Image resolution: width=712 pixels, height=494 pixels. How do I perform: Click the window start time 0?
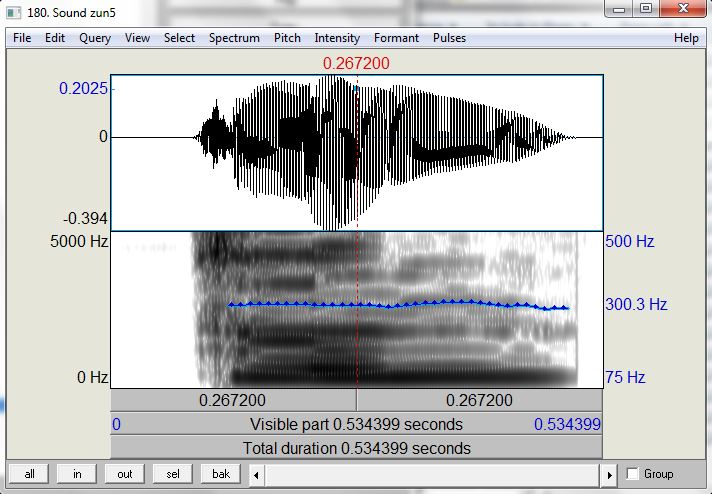(x=117, y=424)
